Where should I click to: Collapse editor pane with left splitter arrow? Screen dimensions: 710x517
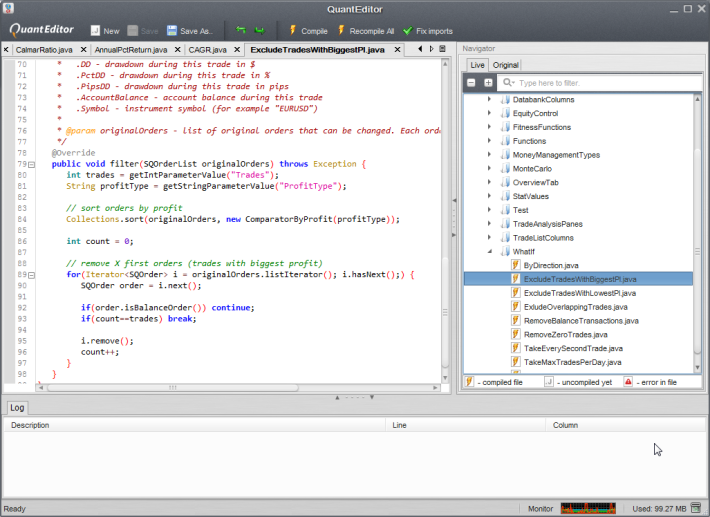pos(454,200)
